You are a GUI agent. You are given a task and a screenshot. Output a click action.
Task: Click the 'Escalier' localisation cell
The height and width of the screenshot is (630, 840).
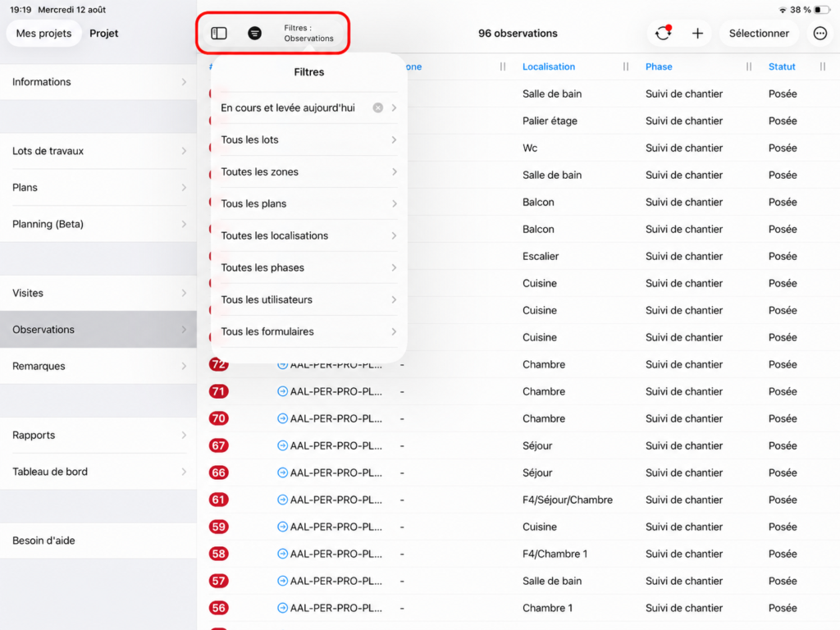point(541,256)
